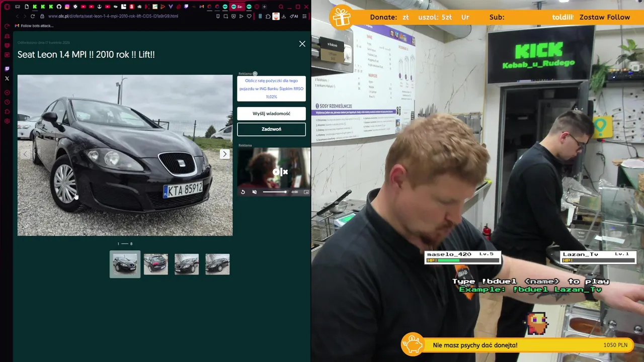
Task: Open sidebar history clock icon
Action: pos(7,102)
